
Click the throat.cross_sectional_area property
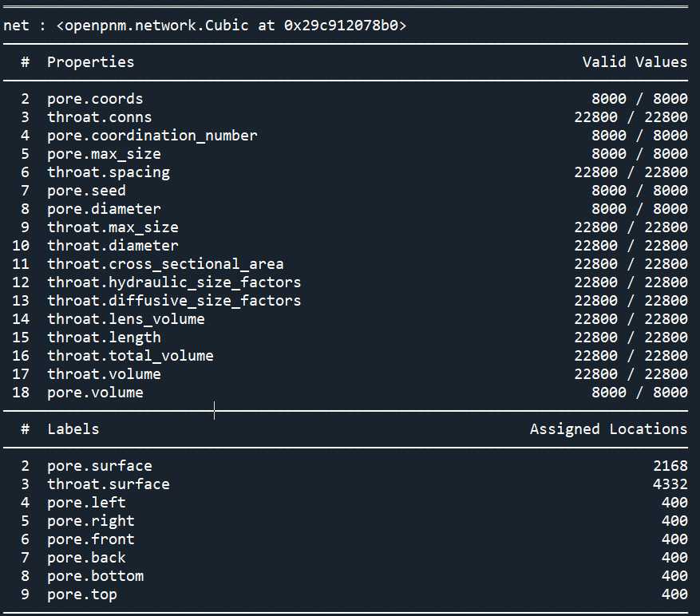coord(165,264)
